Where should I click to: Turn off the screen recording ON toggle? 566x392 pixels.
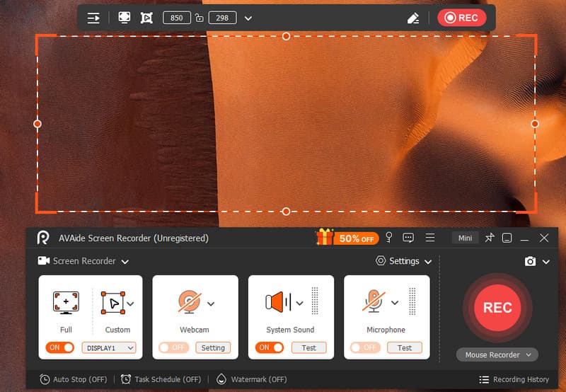60,347
